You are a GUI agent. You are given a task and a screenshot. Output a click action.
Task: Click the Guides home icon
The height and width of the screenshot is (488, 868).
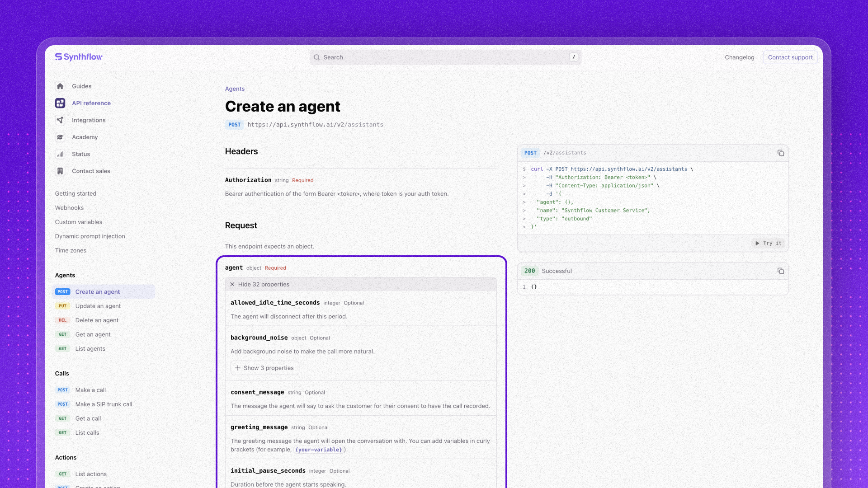click(60, 86)
